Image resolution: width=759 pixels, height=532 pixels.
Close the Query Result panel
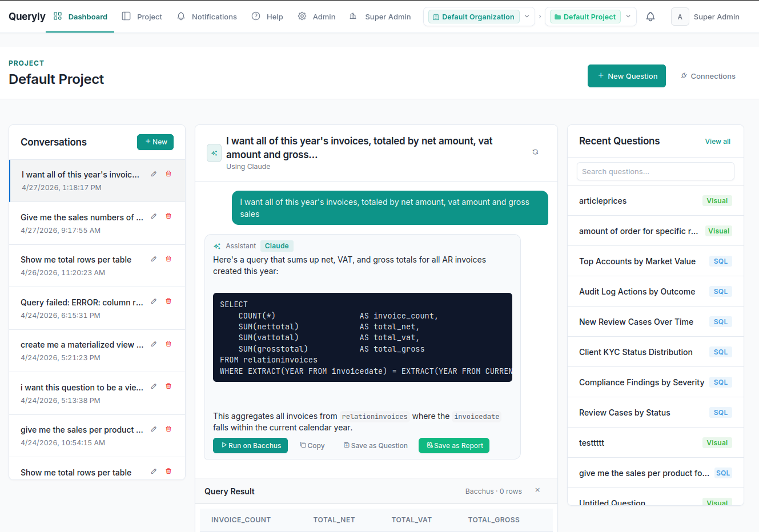(x=537, y=490)
